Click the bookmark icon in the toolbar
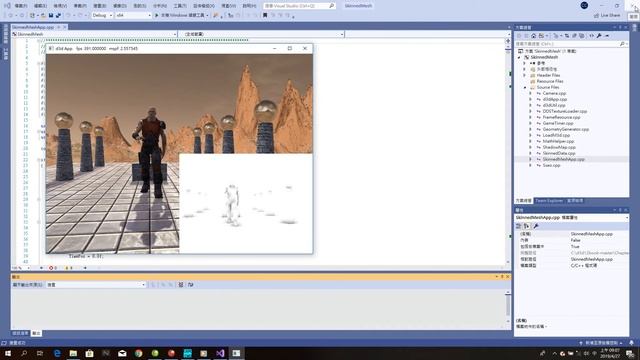 (x=265, y=15)
